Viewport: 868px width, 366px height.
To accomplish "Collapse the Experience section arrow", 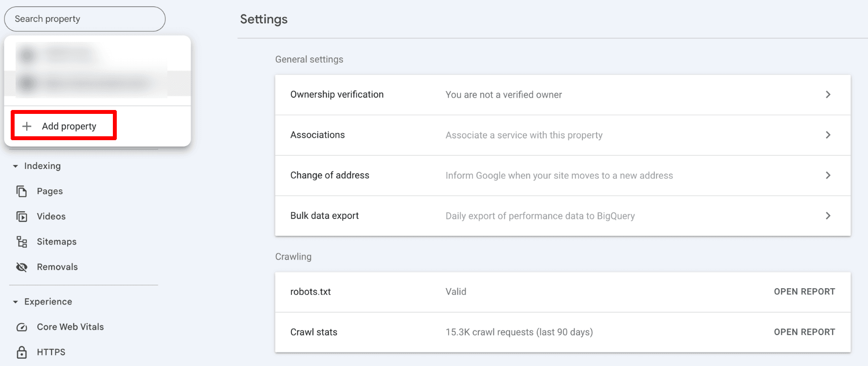I will pyautogui.click(x=16, y=302).
